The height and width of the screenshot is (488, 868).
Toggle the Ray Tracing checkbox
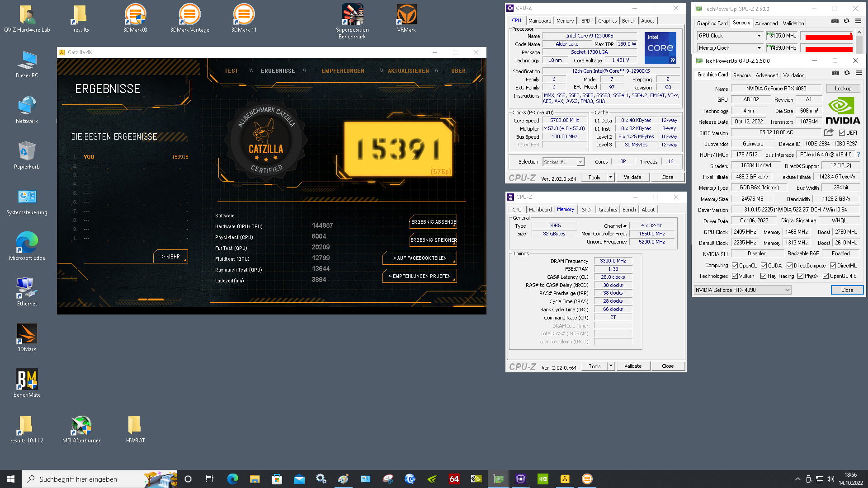[x=763, y=276]
